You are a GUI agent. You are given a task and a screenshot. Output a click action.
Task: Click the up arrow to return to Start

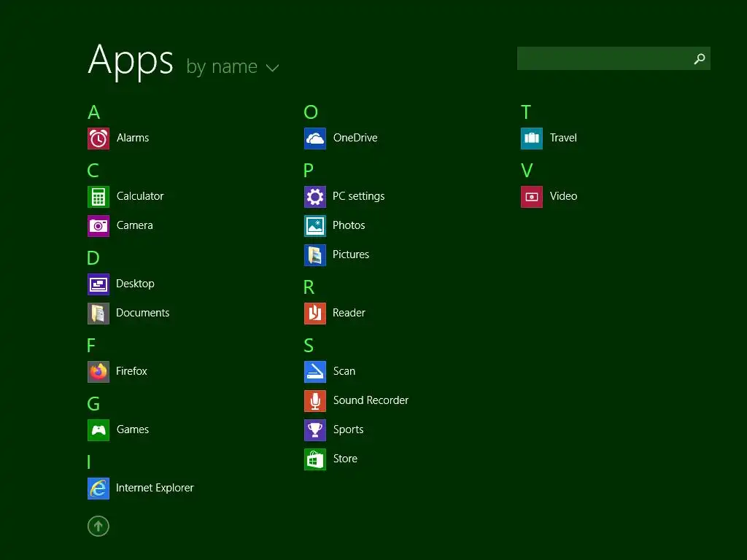click(x=98, y=526)
